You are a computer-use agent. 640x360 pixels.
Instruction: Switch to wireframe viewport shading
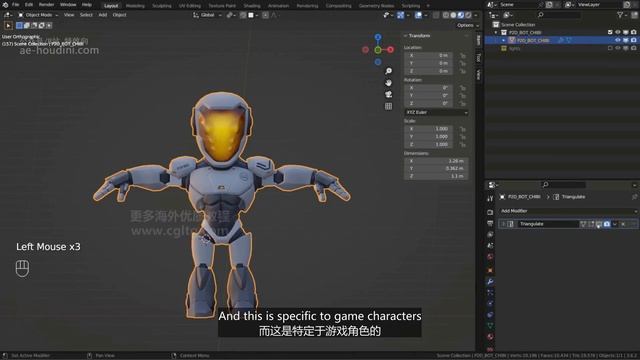(x=446, y=15)
